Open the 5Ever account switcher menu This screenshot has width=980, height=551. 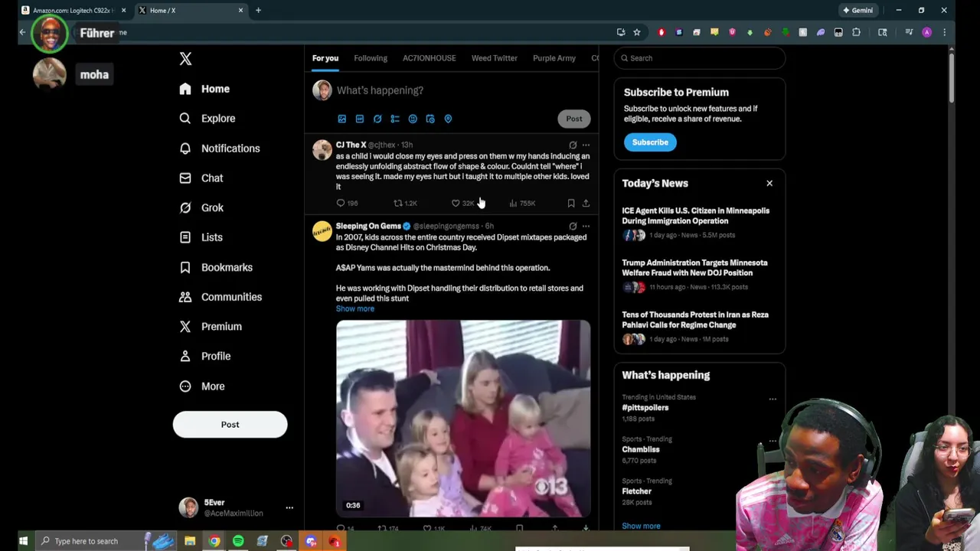coord(235,507)
